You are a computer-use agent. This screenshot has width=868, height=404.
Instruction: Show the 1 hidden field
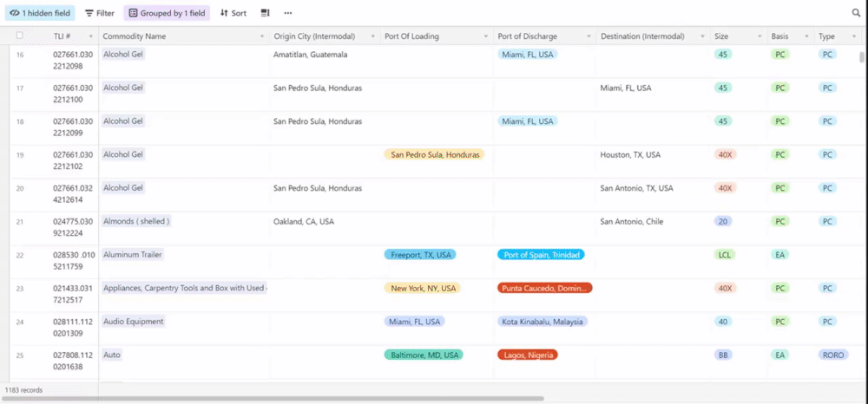point(40,13)
